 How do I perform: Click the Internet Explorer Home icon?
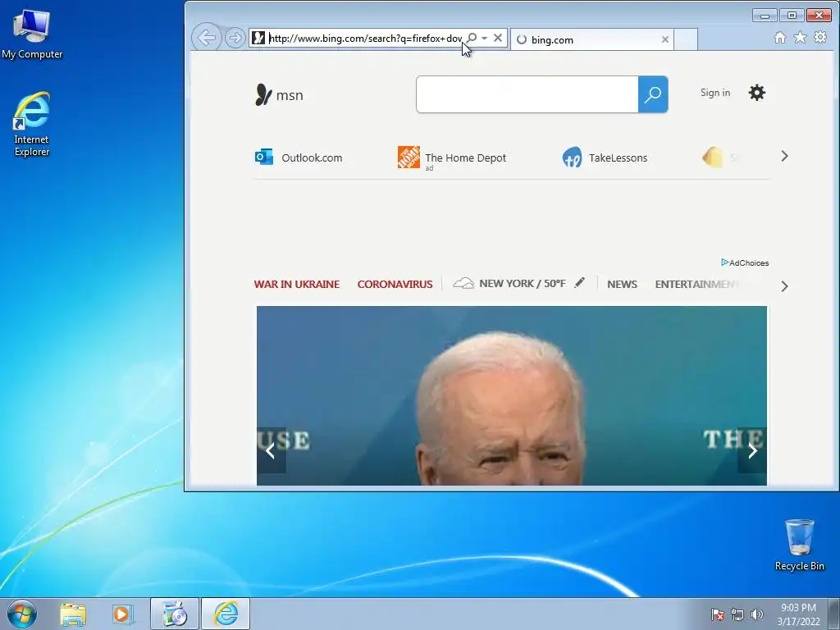point(780,38)
